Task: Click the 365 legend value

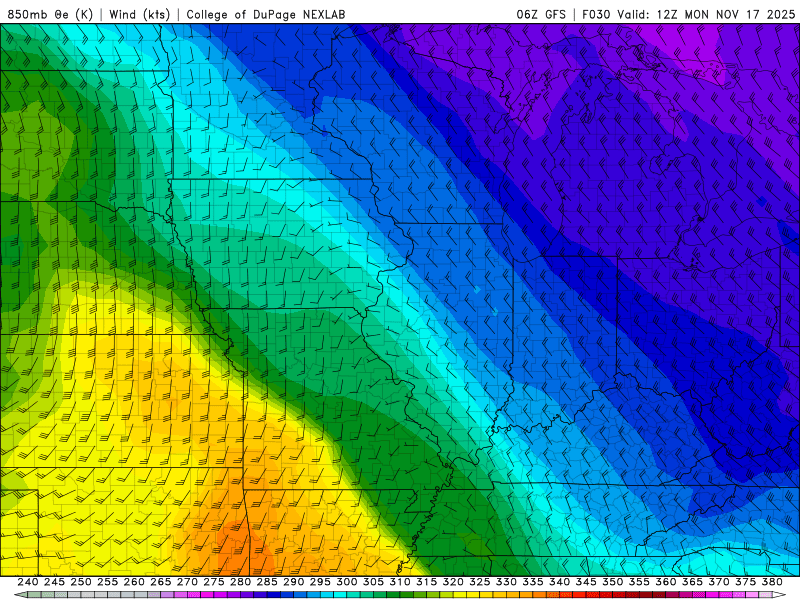Action: (692, 582)
